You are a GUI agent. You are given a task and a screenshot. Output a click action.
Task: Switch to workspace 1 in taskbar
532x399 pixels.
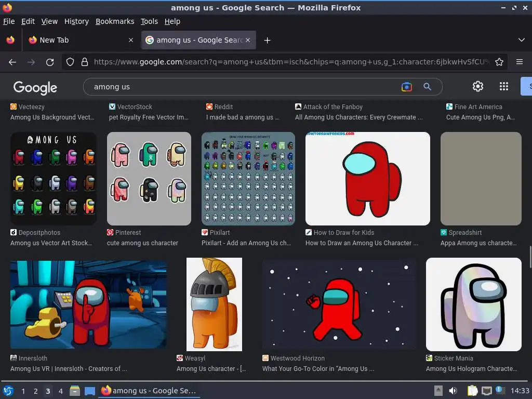[x=23, y=391]
